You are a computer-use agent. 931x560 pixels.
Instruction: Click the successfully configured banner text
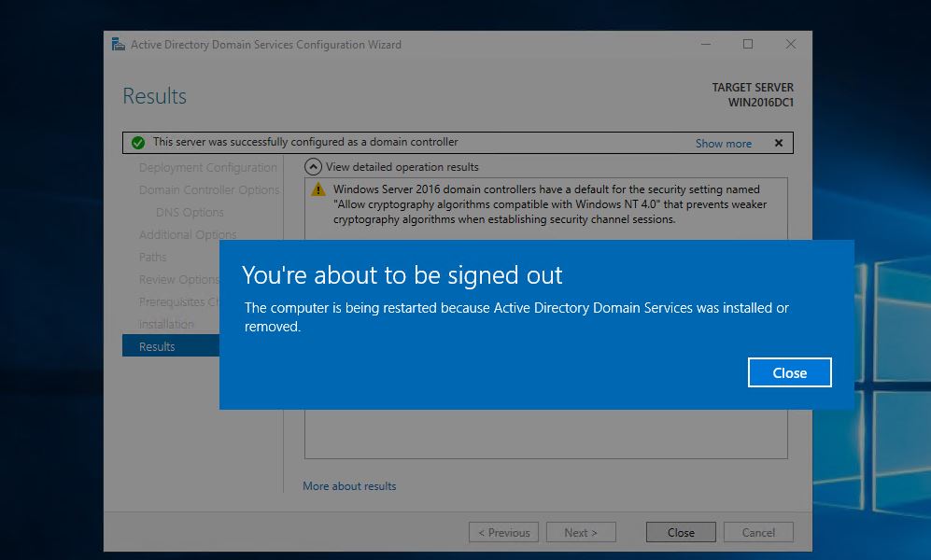tap(305, 142)
